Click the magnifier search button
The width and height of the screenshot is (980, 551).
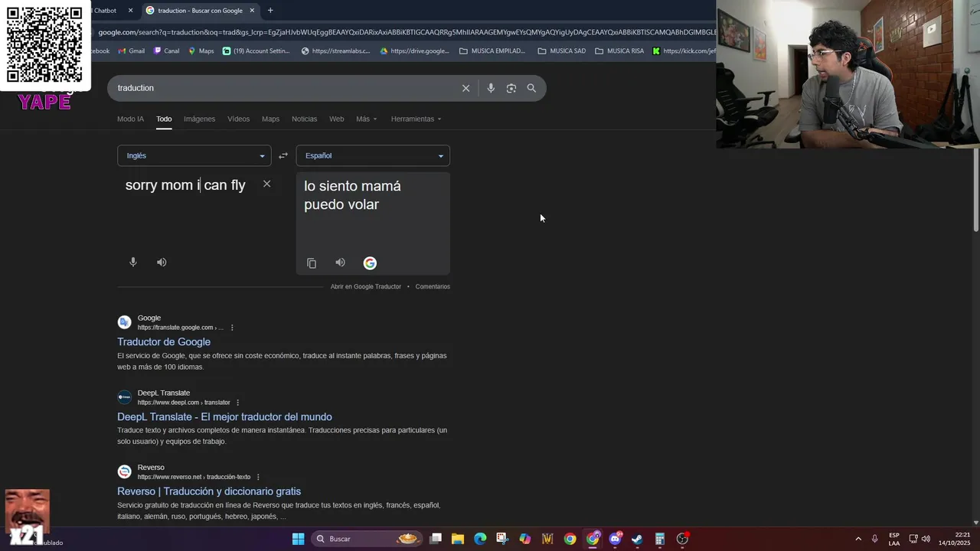[x=531, y=88]
